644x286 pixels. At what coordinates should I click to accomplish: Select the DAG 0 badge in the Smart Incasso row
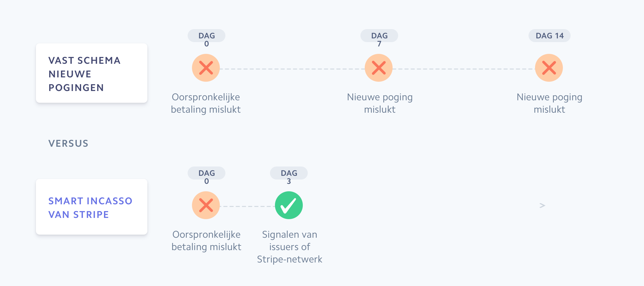pyautogui.click(x=207, y=173)
